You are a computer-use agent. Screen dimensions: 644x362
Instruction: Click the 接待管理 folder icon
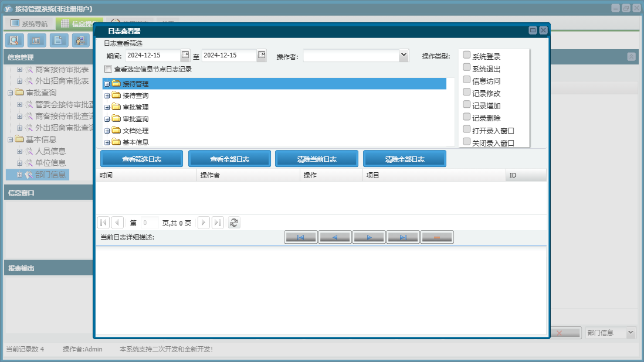(116, 84)
